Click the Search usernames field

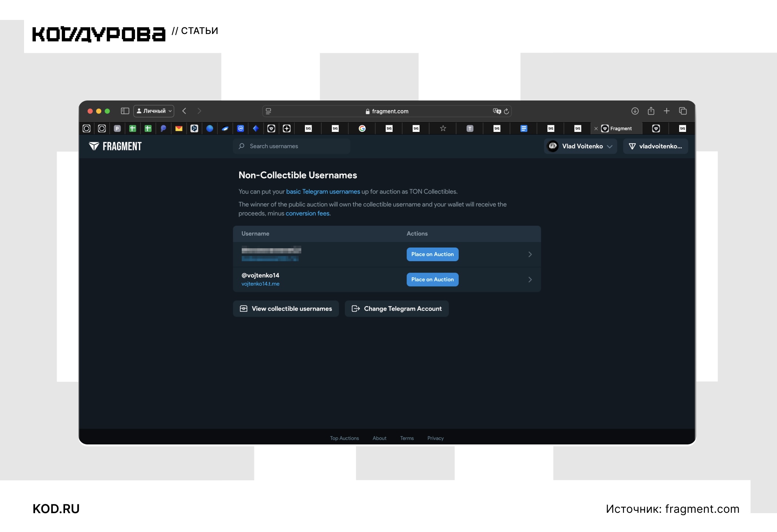point(292,146)
